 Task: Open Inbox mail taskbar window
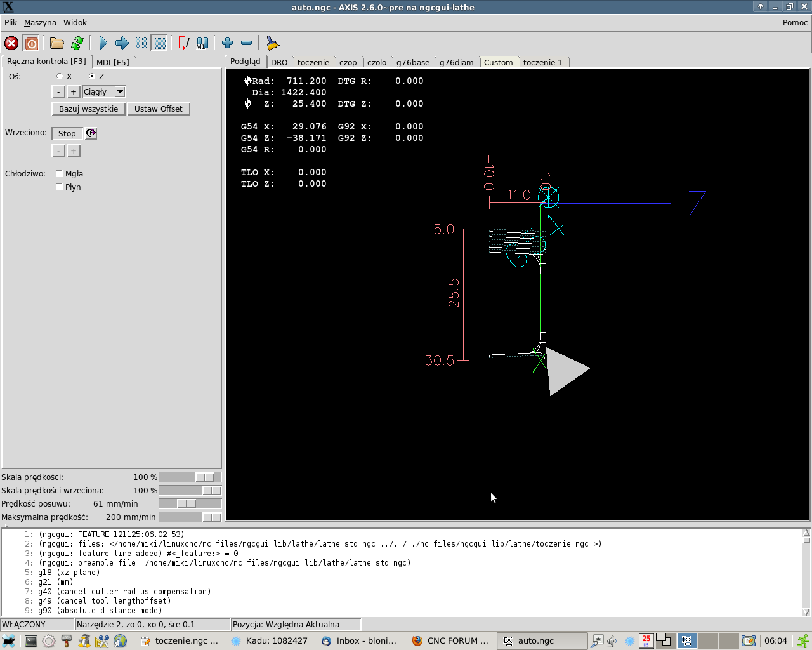[360, 641]
